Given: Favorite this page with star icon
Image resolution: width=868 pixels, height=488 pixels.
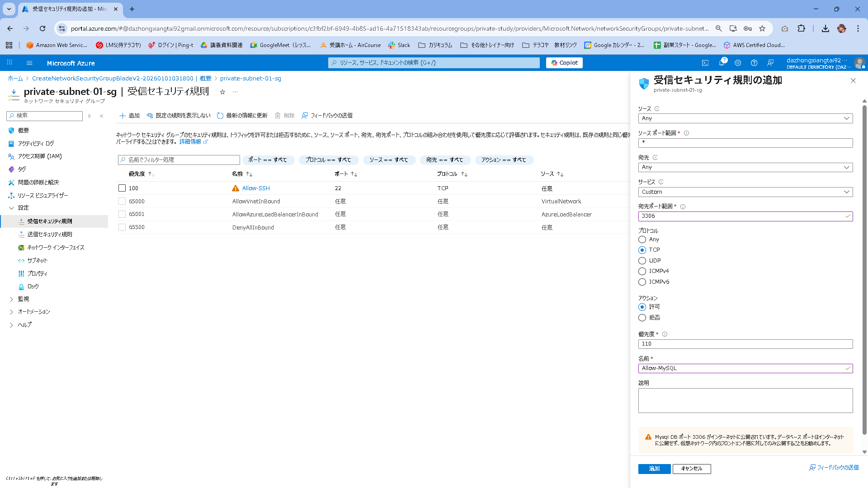Looking at the screenshot, I should (x=222, y=92).
